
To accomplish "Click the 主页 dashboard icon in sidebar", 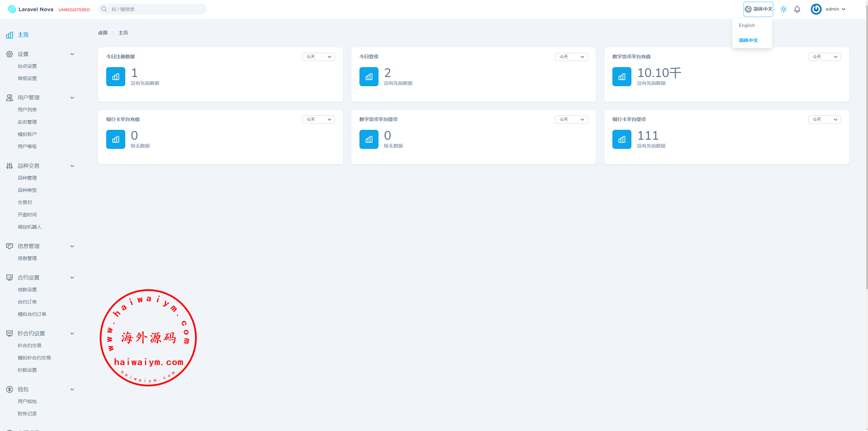I will tap(10, 35).
